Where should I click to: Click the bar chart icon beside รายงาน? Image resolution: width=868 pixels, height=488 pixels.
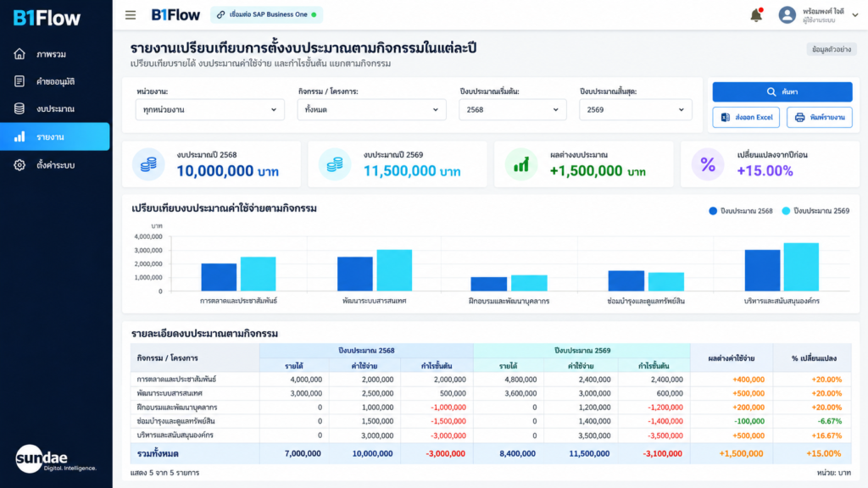19,136
